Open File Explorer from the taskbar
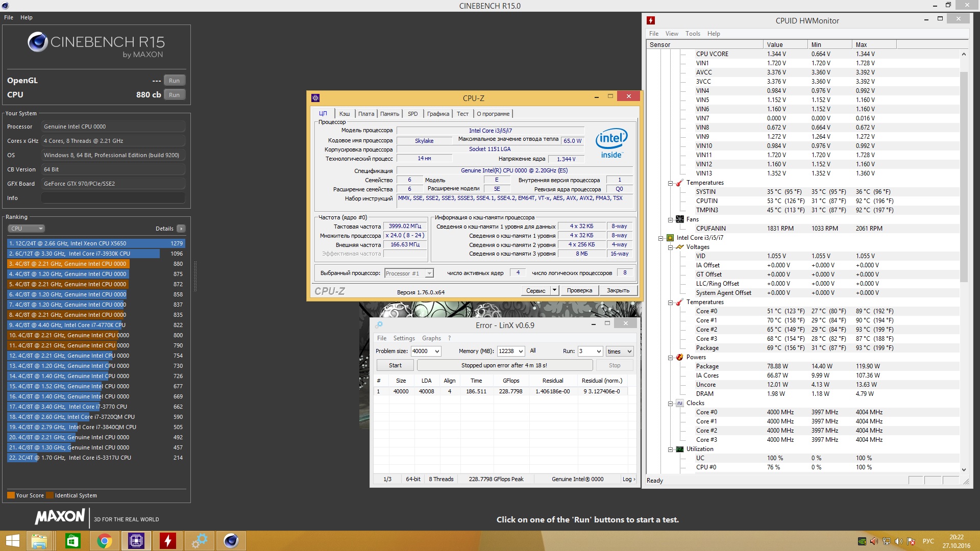The width and height of the screenshot is (980, 551). (39, 541)
